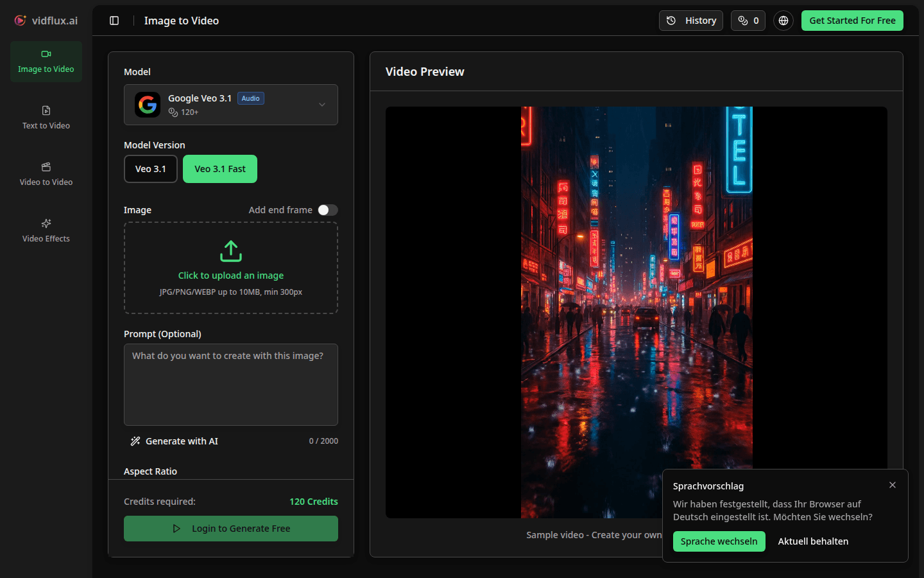Expand the Google Veo 3.1 model dropdown
The image size is (924, 578).
click(x=231, y=105)
